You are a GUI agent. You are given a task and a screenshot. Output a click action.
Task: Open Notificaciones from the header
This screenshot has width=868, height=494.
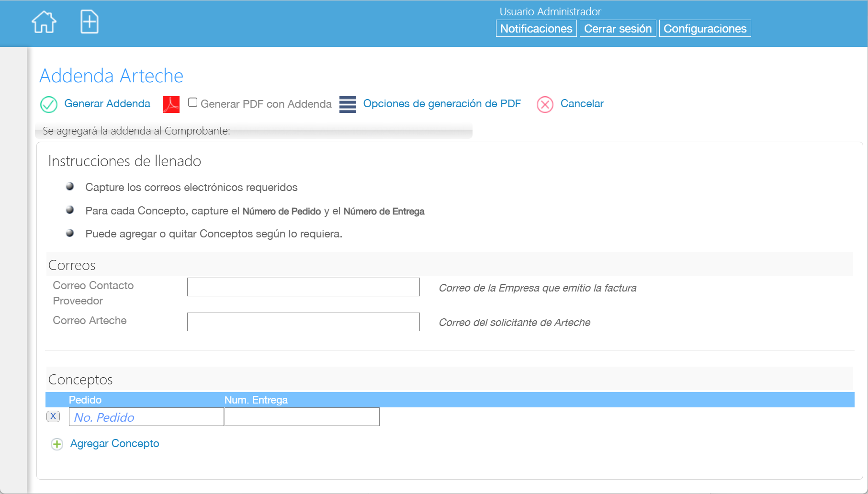click(x=536, y=29)
